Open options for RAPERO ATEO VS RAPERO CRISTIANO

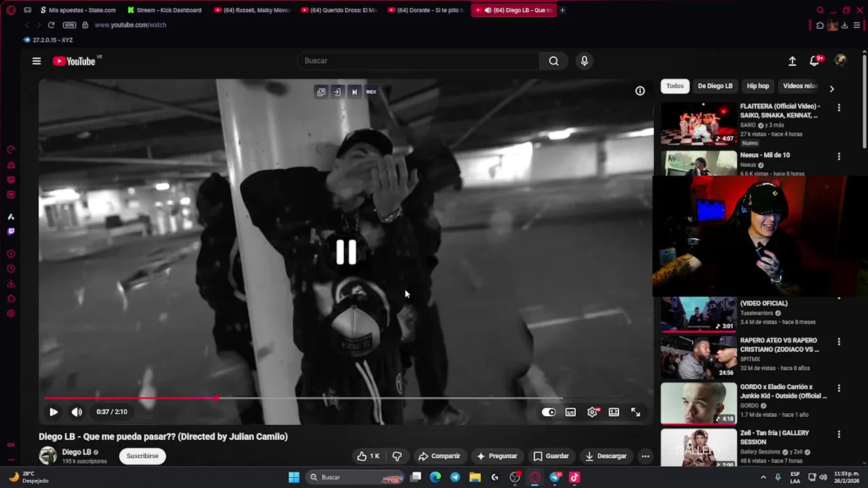point(839,342)
